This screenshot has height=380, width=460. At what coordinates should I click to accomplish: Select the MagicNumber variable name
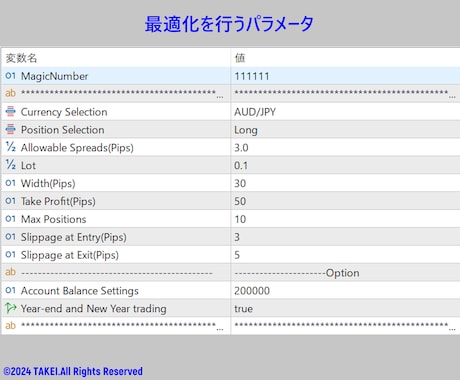pos(54,76)
